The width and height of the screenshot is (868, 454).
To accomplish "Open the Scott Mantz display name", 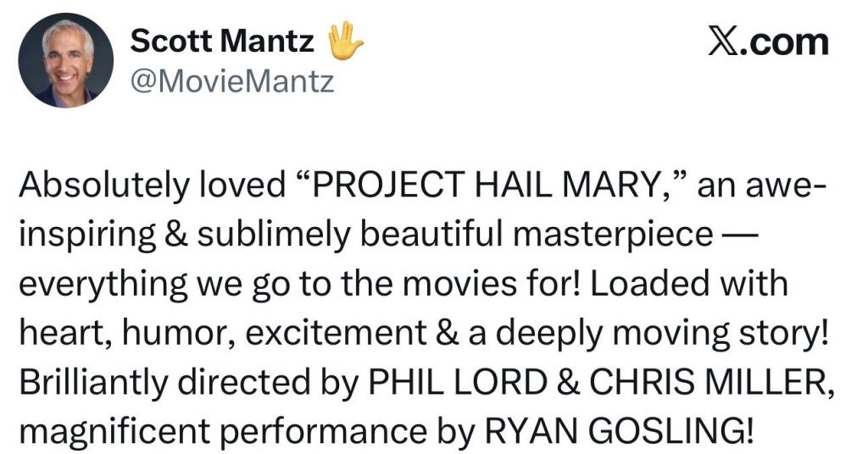I will tap(222, 40).
